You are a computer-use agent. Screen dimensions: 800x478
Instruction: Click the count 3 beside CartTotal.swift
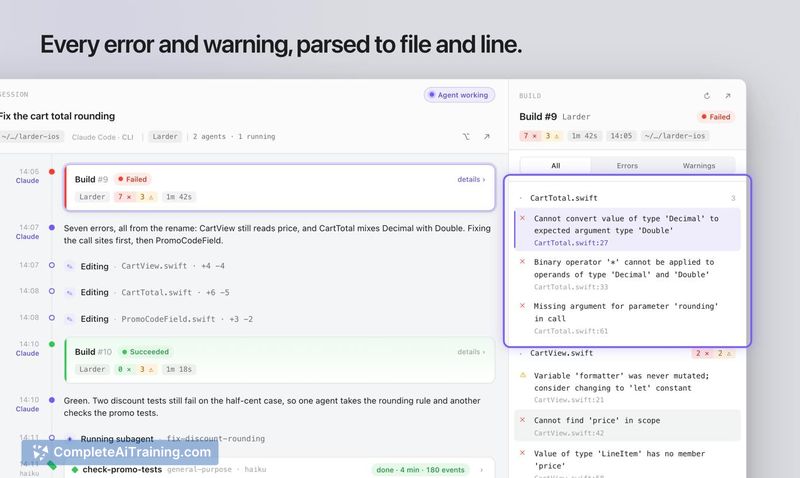click(x=733, y=198)
